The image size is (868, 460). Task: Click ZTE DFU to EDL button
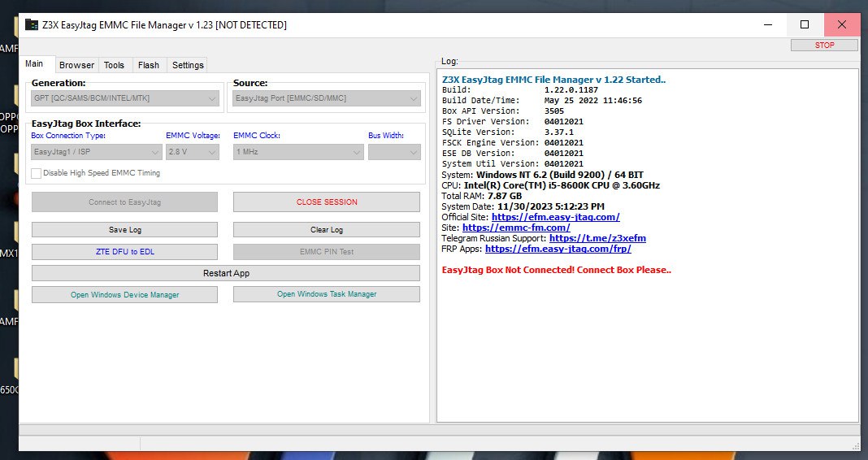coord(124,252)
